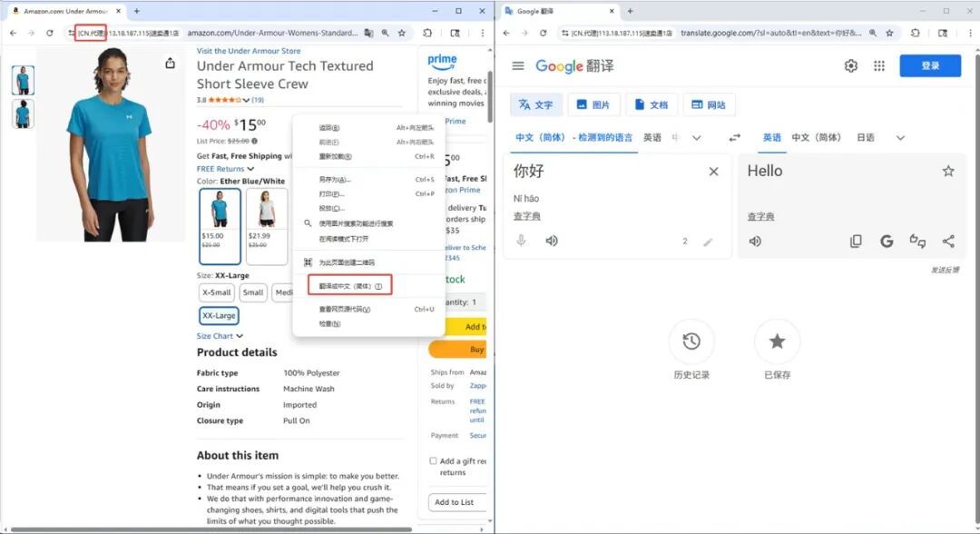Select the XX-Large size option
The image size is (980, 534).
(x=219, y=316)
